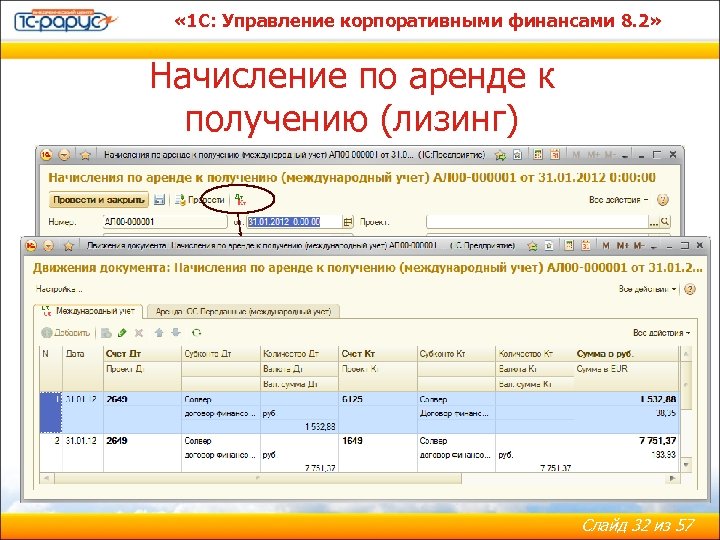
Task: Click history icon in Движения документа title bar
Action: (x=549, y=246)
